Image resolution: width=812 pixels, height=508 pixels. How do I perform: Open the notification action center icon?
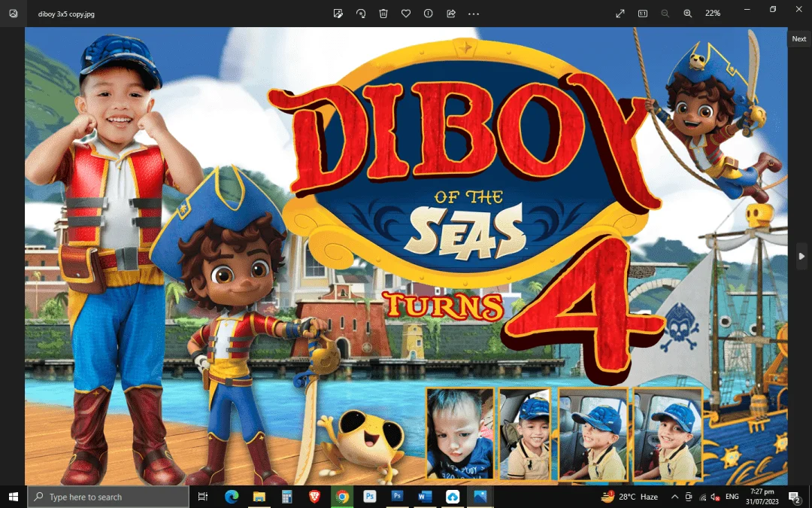tap(795, 497)
